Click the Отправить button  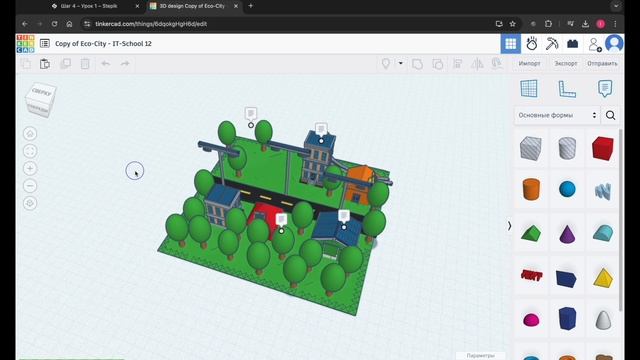pos(602,64)
